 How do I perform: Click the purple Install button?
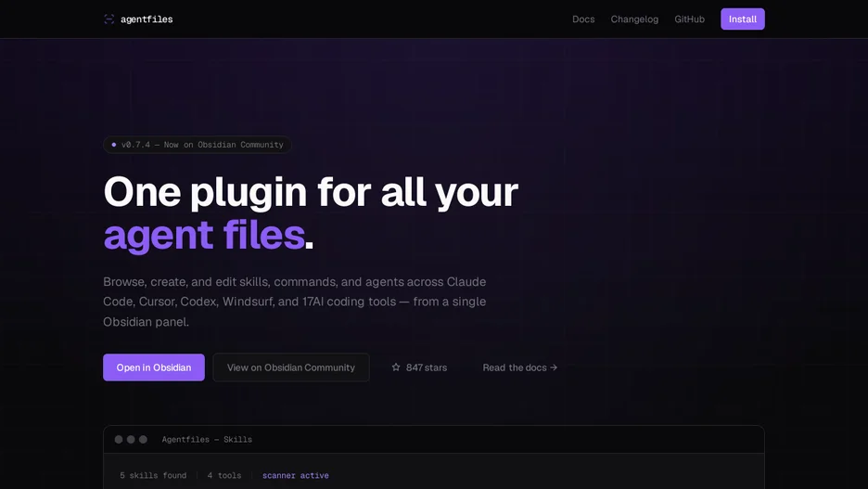(x=742, y=19)
